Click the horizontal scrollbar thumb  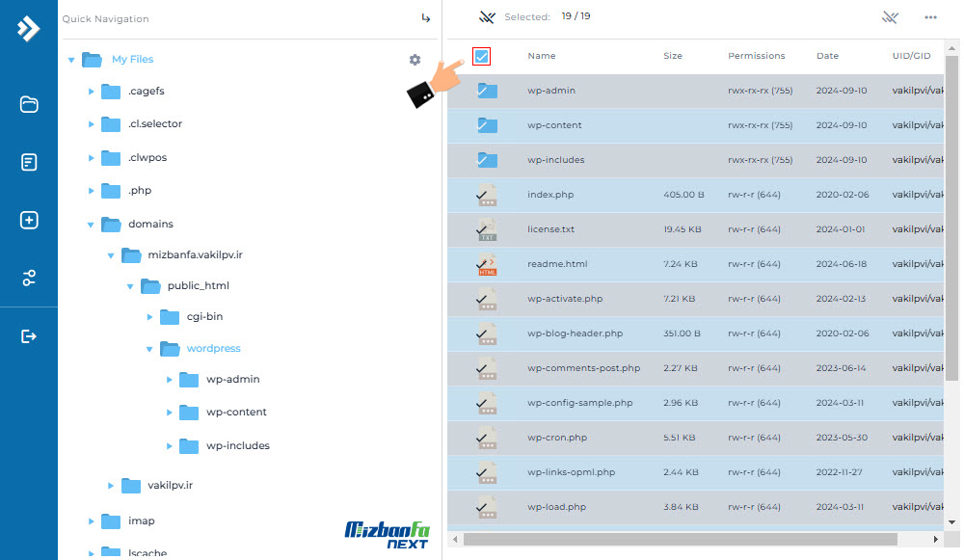point(680,539)
